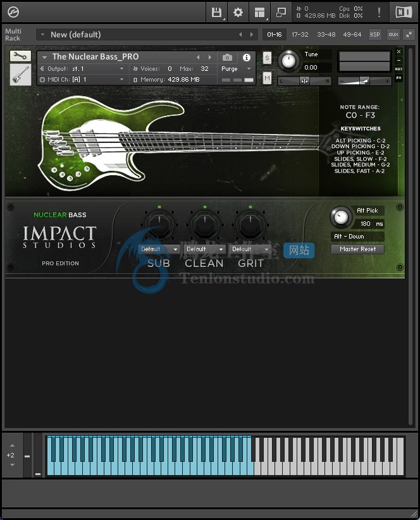
Task: Toggle the CLEAN knob green LED
Action: click(x=205, y=207)
